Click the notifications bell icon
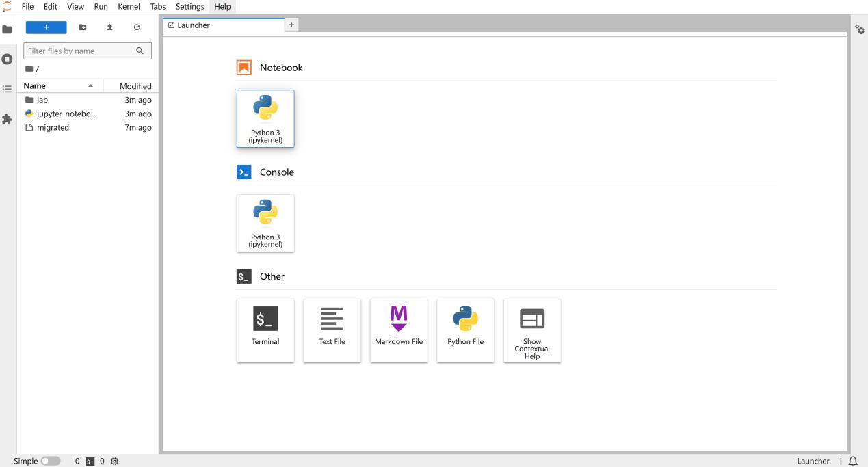 (852, 462)
